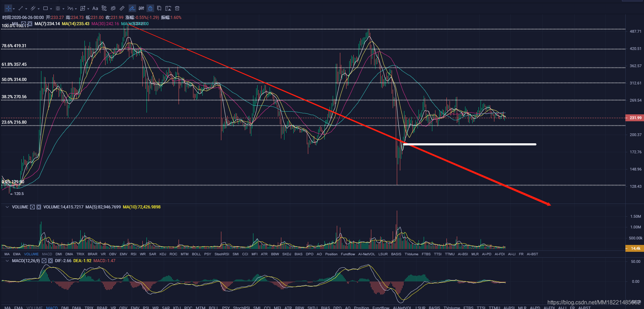Viewport: 644px width, 309px height.
Task: Delete drawings with the trash icon
Action: pyautogui.click(x=177, y=8)
